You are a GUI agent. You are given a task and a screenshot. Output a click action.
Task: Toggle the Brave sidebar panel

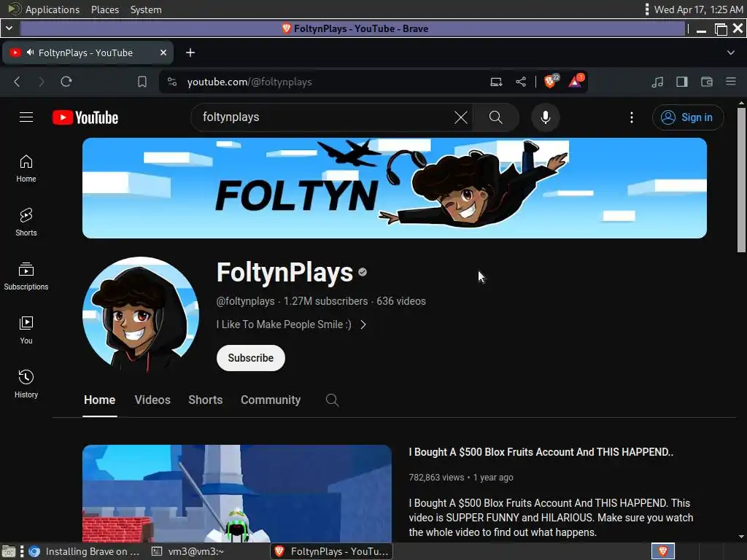pos(682,82)
